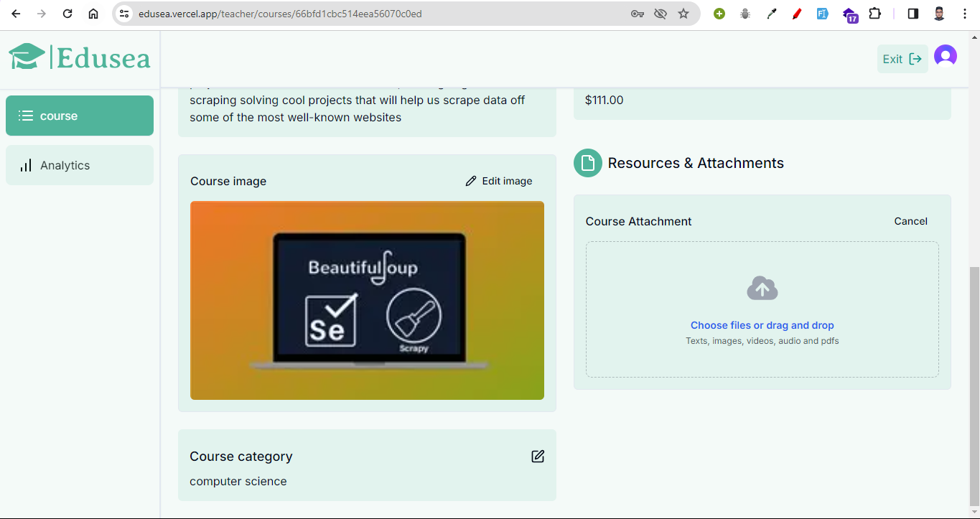Viewport: 980px width, 519px height.
Task: Open the graduation cap extension with badge 17
Action: [x=850, y=15]
